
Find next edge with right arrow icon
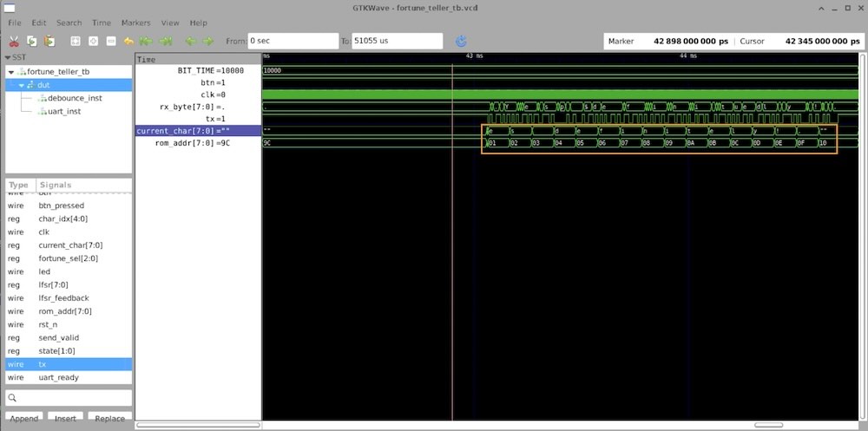208,41
